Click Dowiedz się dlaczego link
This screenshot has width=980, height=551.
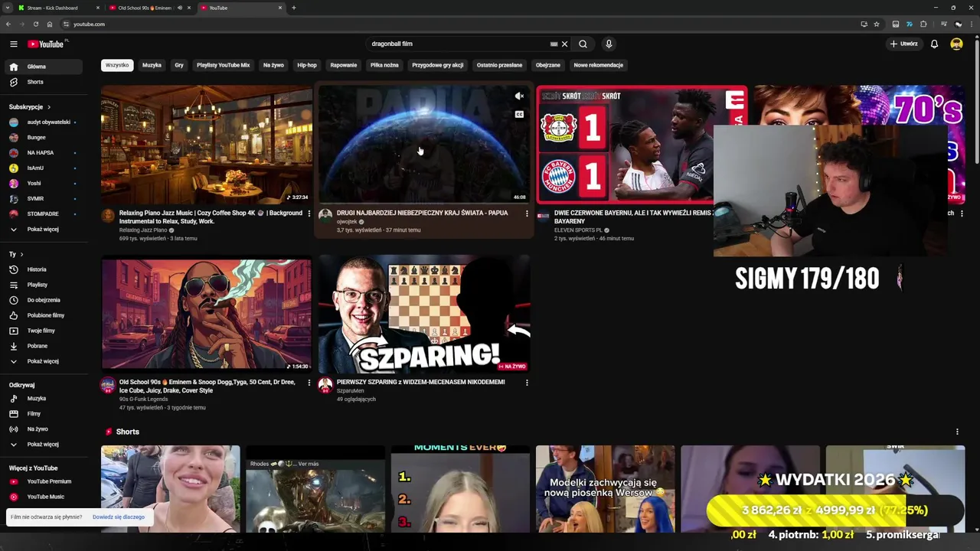tap(118, 517)
